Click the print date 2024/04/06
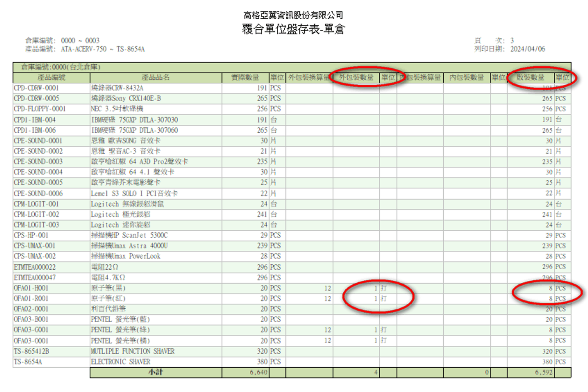The width and height of the screenshot is (588, 392). pyautogui.click(x=528, y=49)
